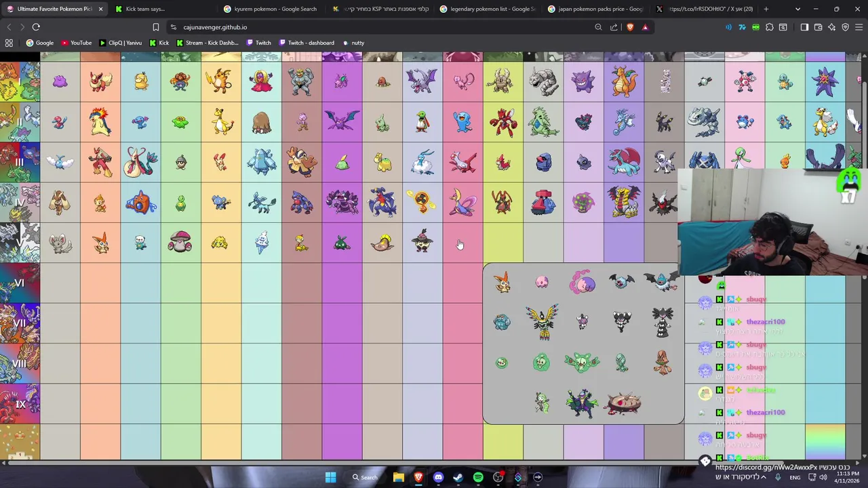Choose Musharna in the picker popup
Viewport: 868px width, 488px height.
(582, 282)
